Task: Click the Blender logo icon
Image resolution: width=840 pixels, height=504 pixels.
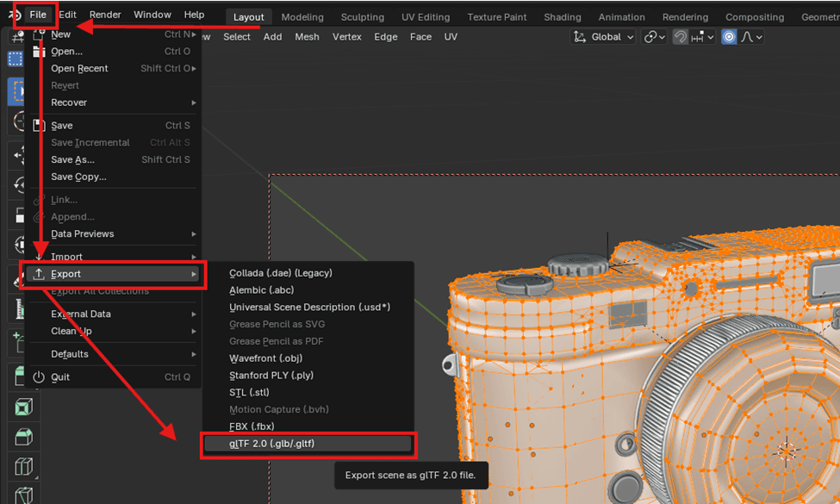Action: click(x=15, y=15)
